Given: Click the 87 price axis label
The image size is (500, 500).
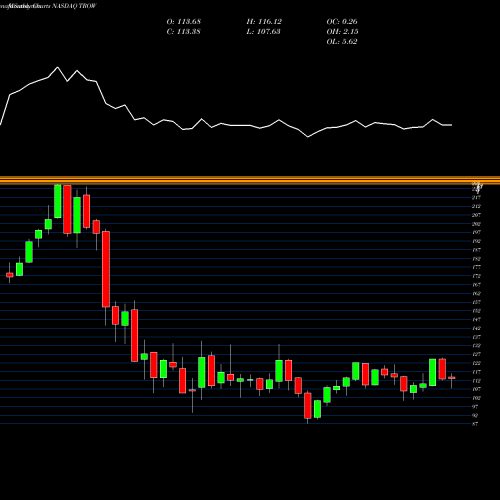Looking at the screenshot, I should [475, 424].
